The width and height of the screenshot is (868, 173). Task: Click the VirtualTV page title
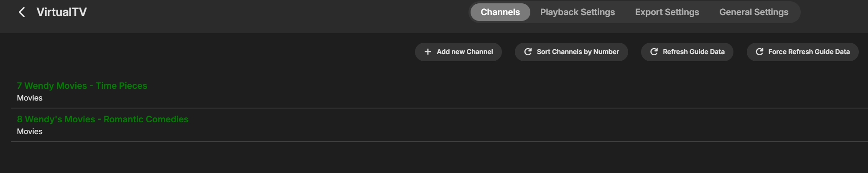(61, 12)
